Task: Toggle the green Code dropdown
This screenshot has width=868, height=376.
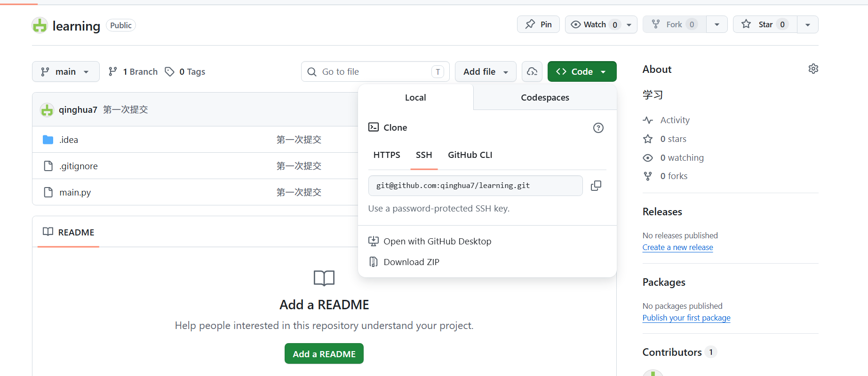Action: 582,71
